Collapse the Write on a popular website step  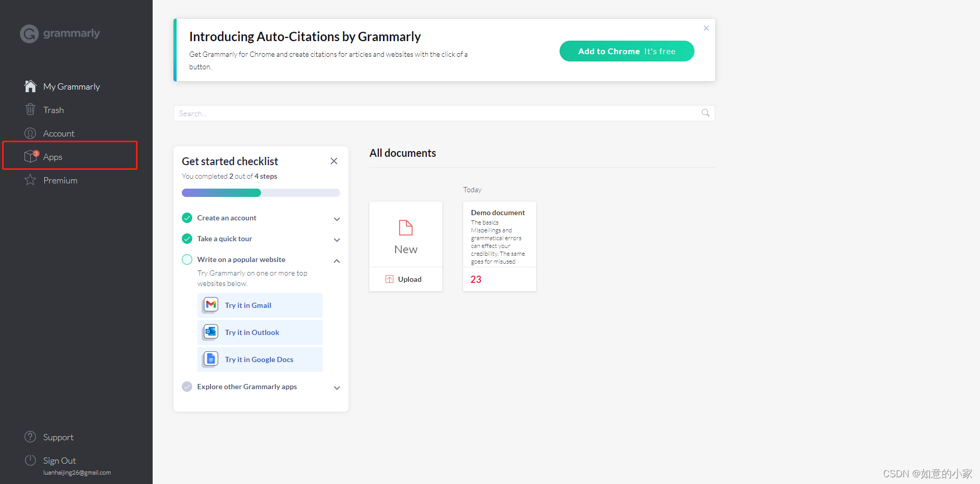337,260
